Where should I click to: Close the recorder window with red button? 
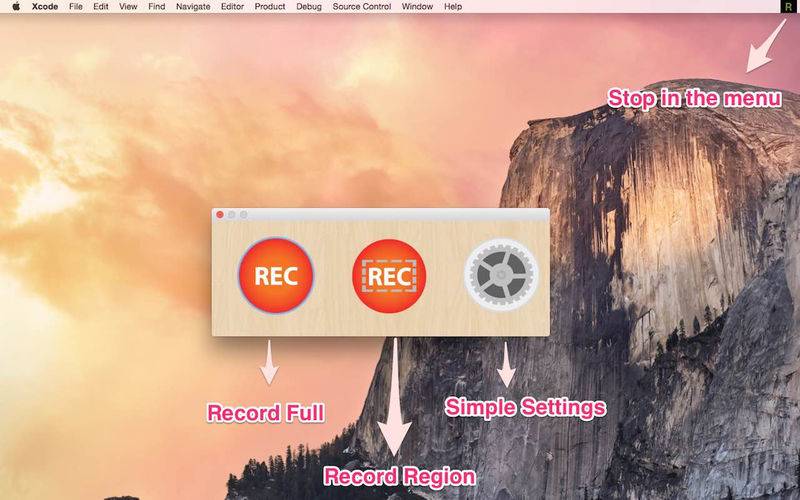[x=220, y=215]
